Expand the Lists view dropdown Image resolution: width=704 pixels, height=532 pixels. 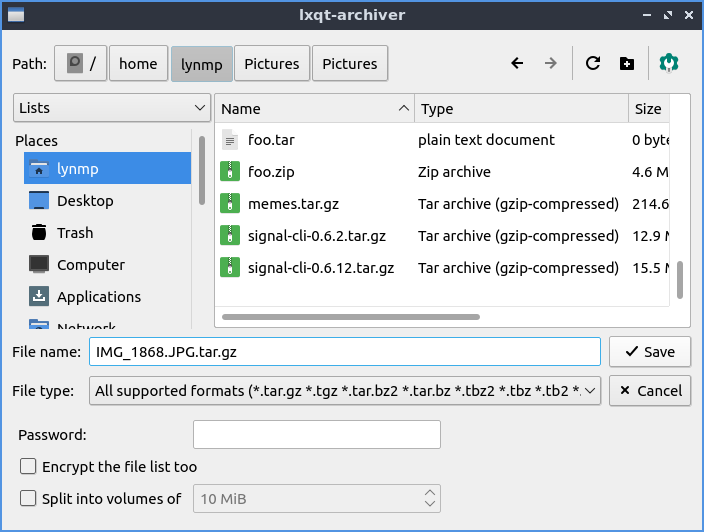tap(110, 108)
